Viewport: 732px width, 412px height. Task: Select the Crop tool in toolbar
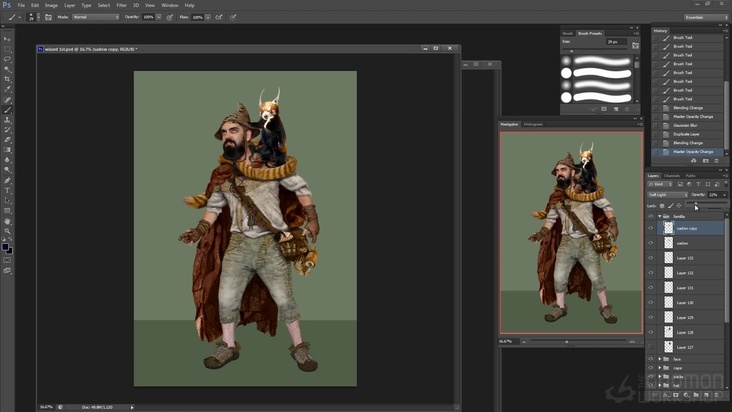[7, 79]
